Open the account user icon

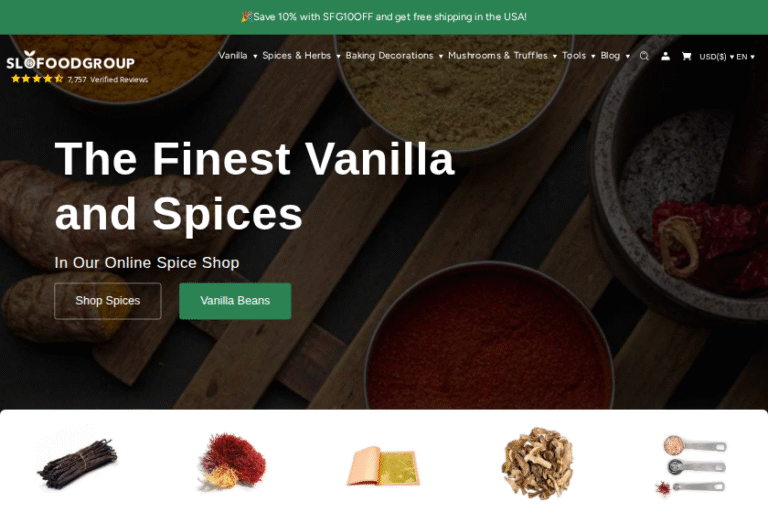point(665,56)
